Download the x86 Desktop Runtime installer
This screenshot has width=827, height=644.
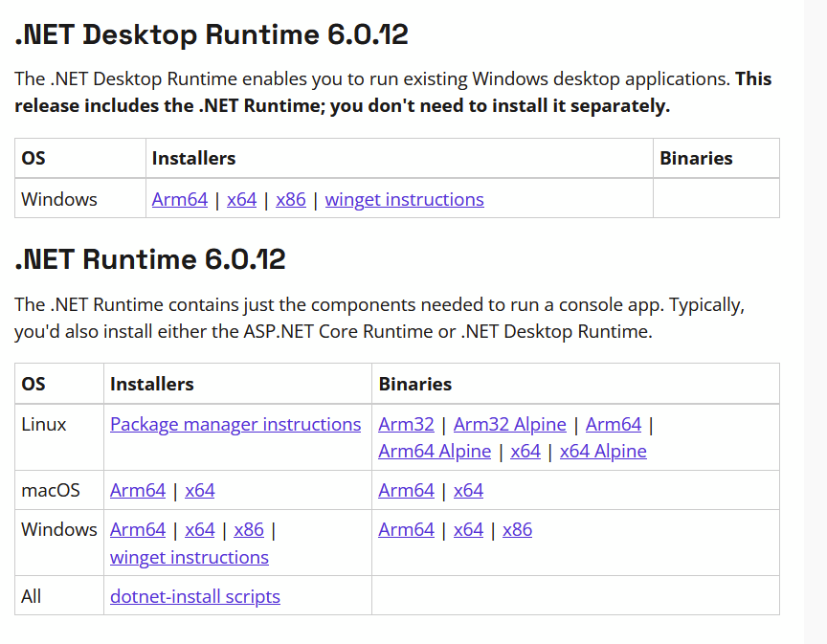291,199
